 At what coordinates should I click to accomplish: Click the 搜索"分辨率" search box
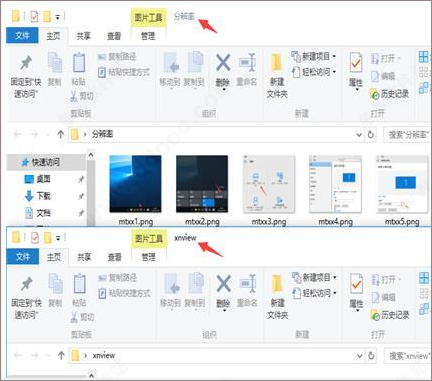(407, 135)
